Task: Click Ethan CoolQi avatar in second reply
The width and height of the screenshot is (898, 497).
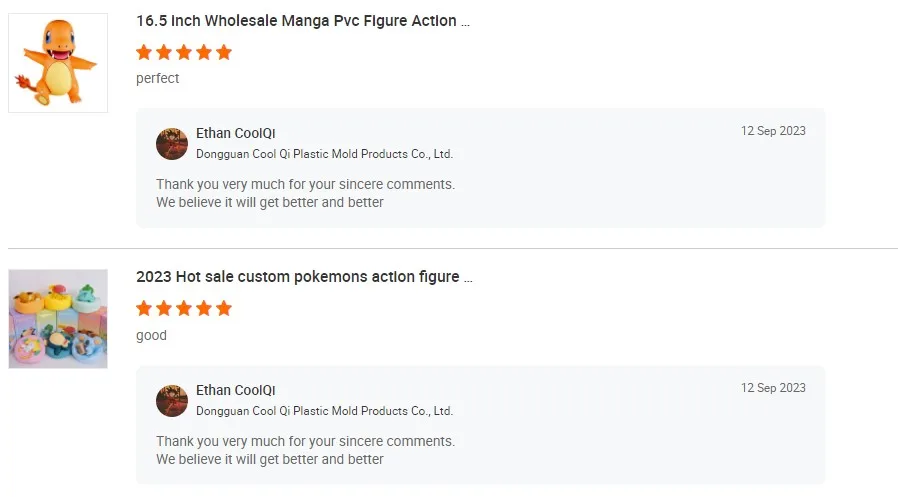Action: [172, 401]
